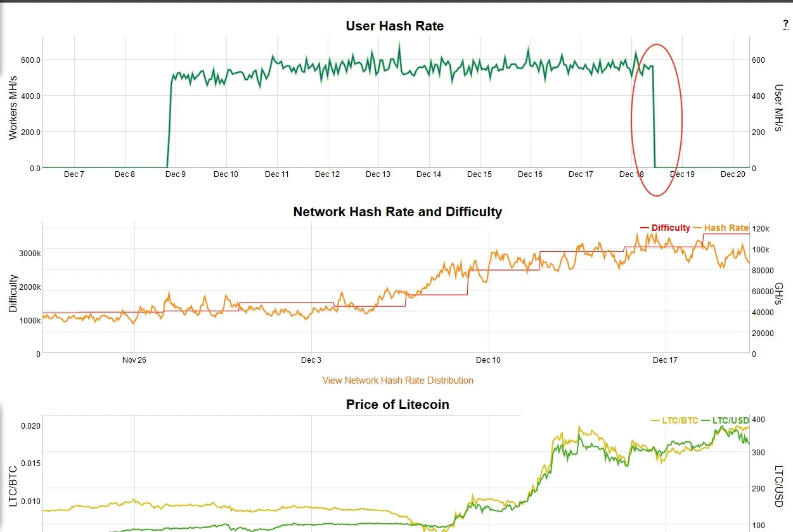
Task: Open View Network Hash Rate Distribution link
Action: point(398,380)
